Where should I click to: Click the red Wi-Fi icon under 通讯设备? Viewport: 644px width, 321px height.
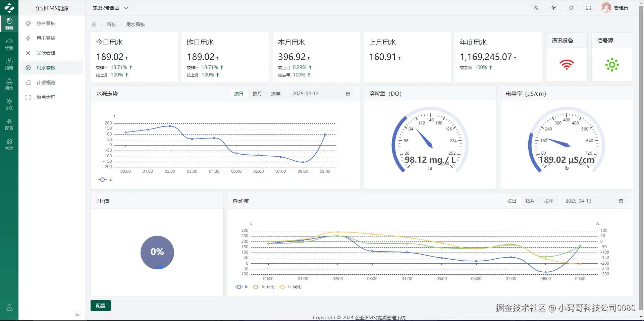click(x=567, y=64)
